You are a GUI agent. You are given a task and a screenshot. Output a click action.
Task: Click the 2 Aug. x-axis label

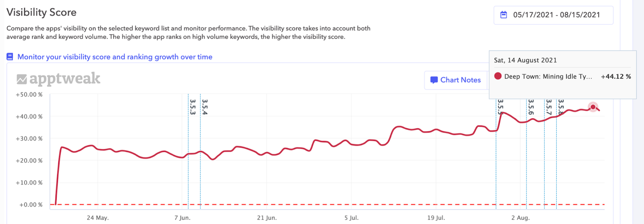point(520,218)
